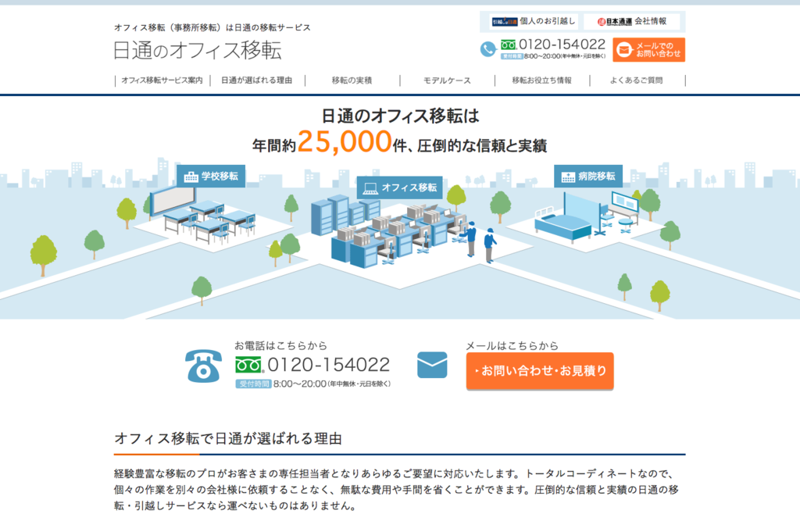The height and width of the screenshot is (532, 800).
Task: Click header phone number 0120-154022
Action: pyautogui.click(x=562, y=45)
